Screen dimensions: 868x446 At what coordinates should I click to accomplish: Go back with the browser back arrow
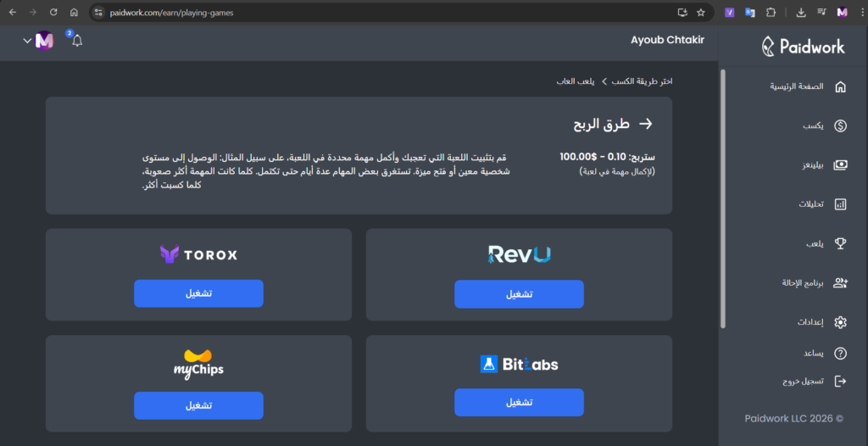(x=13, y=12)
